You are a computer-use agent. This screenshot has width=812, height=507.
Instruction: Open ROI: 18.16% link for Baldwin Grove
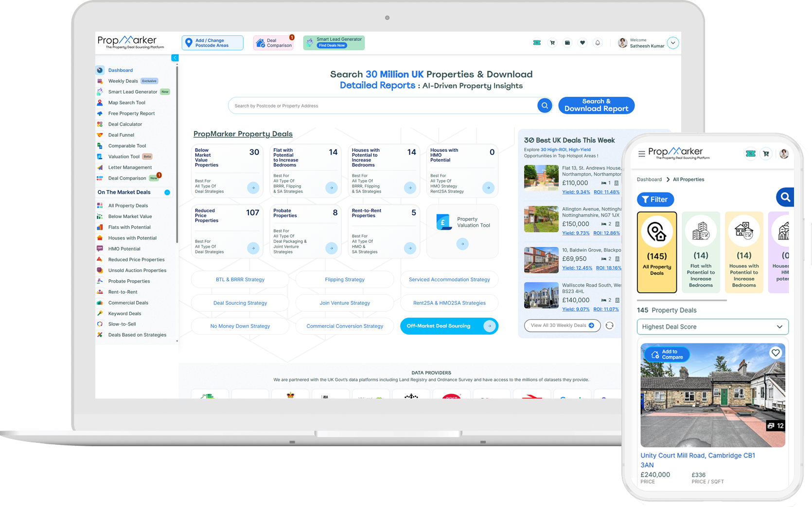[x=609, y=268]
